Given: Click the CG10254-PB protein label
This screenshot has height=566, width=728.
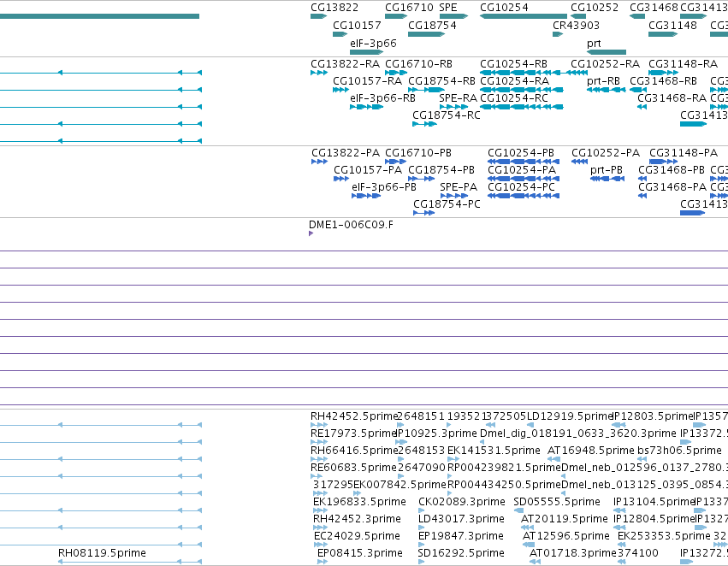Looking at the screenshot, I should [521, 153].
